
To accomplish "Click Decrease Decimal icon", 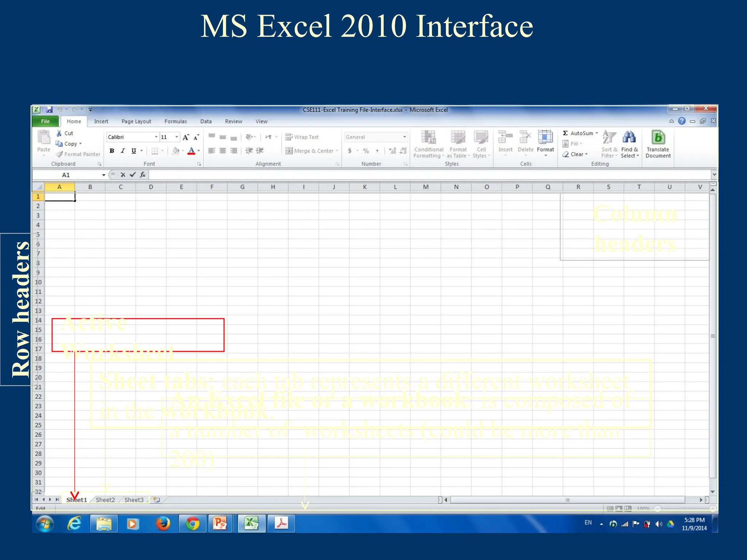I will click(403, 151).
